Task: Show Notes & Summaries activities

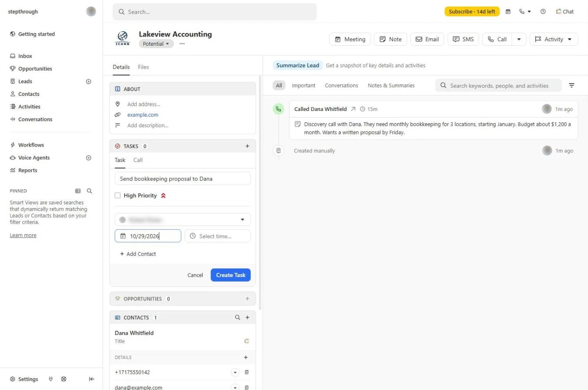Action: tap(391, 86)
